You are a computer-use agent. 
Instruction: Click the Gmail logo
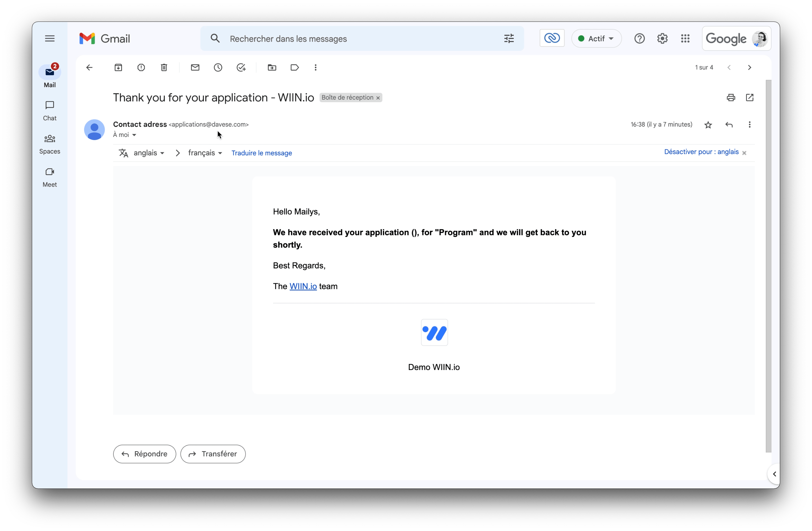(105, 38)
